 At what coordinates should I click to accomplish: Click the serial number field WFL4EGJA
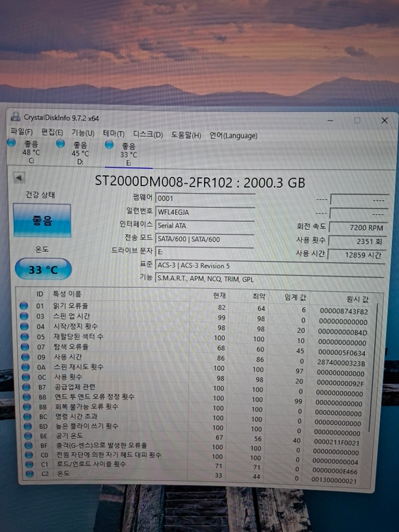pyautogui.click(x=205, y=212)
